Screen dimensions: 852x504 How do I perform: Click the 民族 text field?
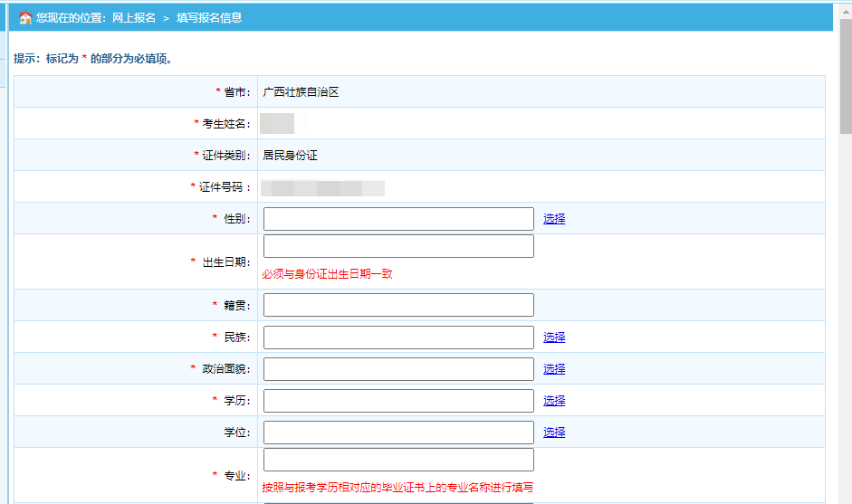[398, 338]
